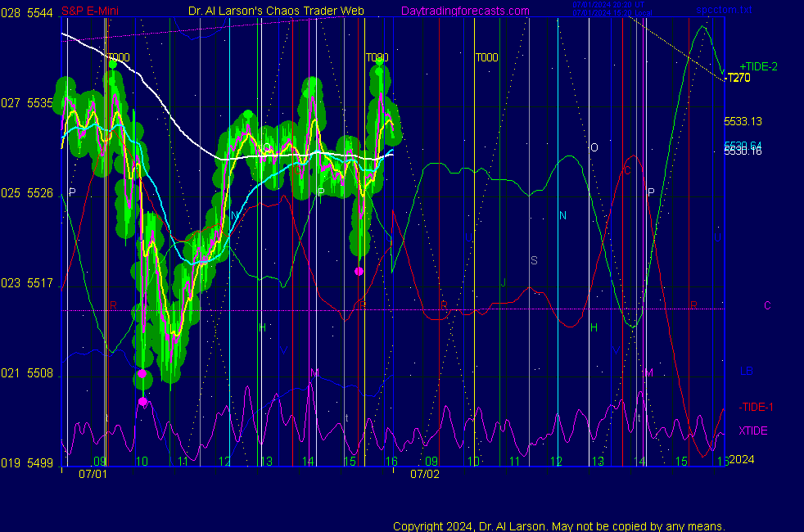The image size is (804, 532).
Task: Click the green +TIDE-2 legend label
Action: 758,66
